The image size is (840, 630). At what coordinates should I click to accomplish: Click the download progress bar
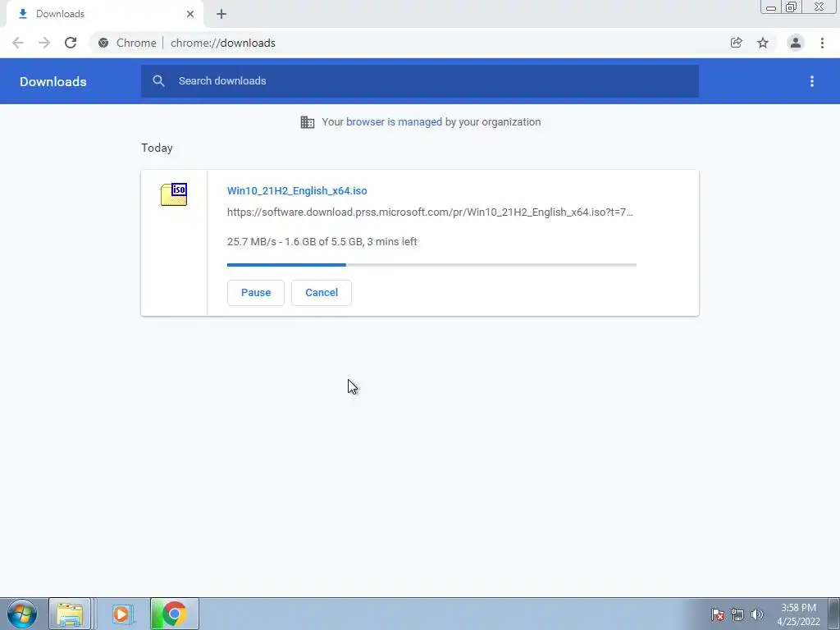click(x=431, y=265)
